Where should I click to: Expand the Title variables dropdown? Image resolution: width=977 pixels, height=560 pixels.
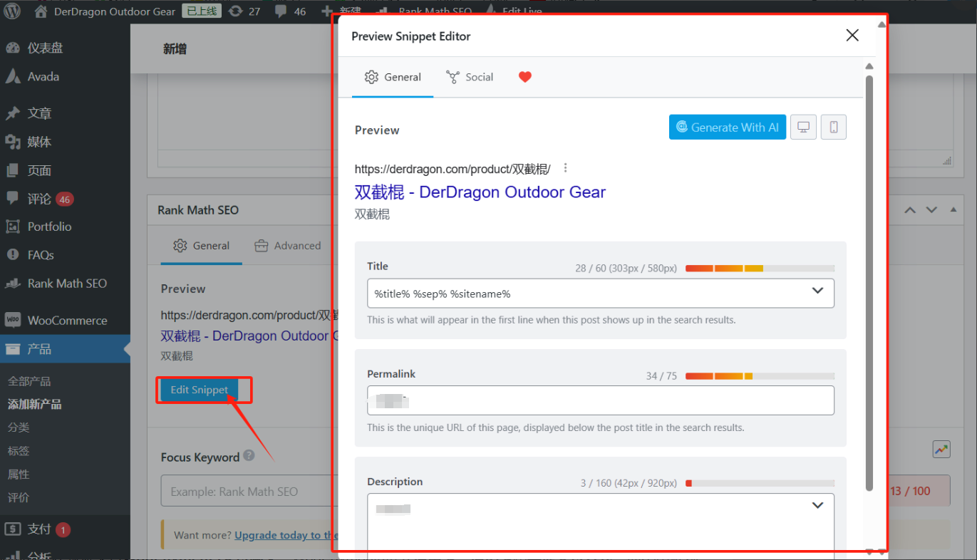tap(817, 291)
